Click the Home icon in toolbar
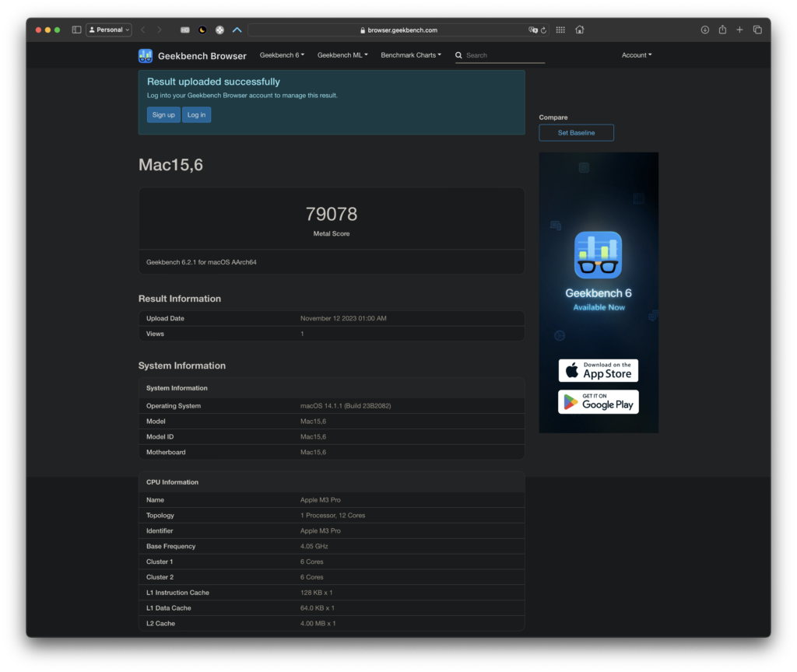This screenshot has height=672, width=797. coord(580,30)
